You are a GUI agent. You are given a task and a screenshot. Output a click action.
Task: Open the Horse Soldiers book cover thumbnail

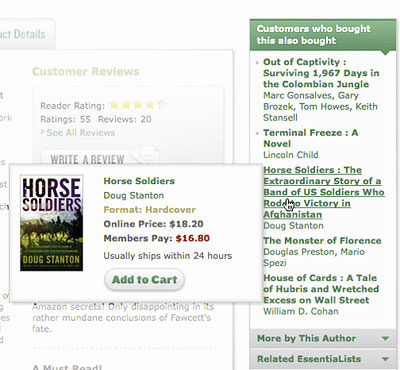[x=52, y=223]
